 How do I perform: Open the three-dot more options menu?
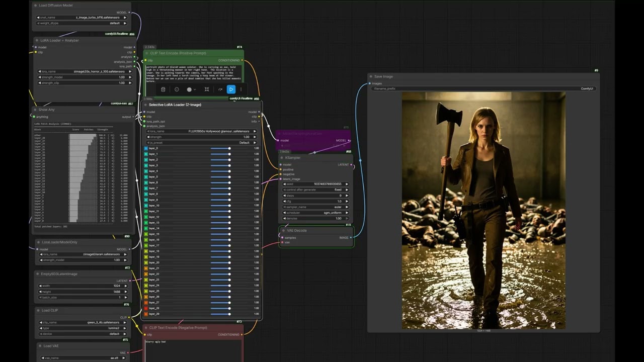tap(240, 89)
